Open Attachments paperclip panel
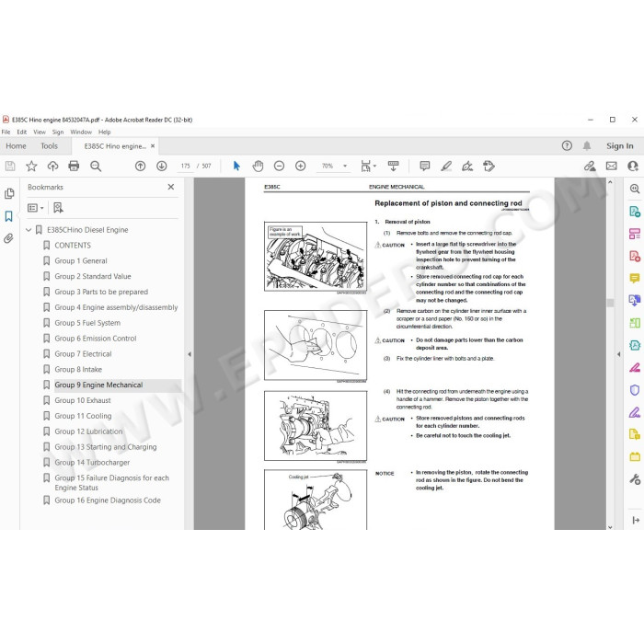This screenshot has height=644, width=644. coord(8,238)
